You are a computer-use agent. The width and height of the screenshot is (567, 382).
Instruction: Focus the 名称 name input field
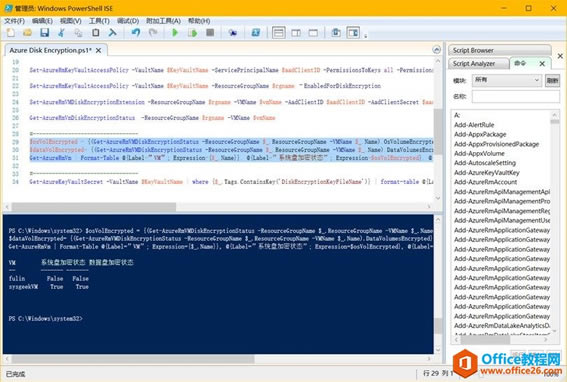pyautogui.click(x=516, y=97)
